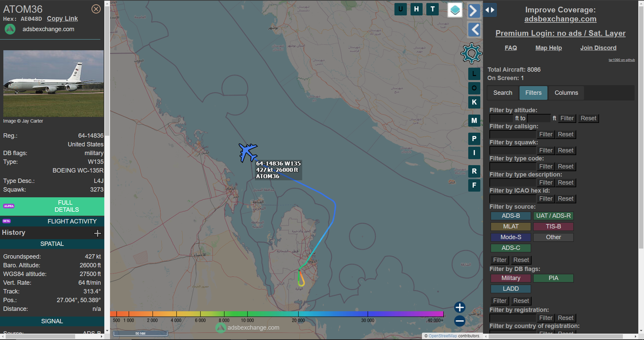
Task: Open the FAQ link
Action: click(511, 48)
